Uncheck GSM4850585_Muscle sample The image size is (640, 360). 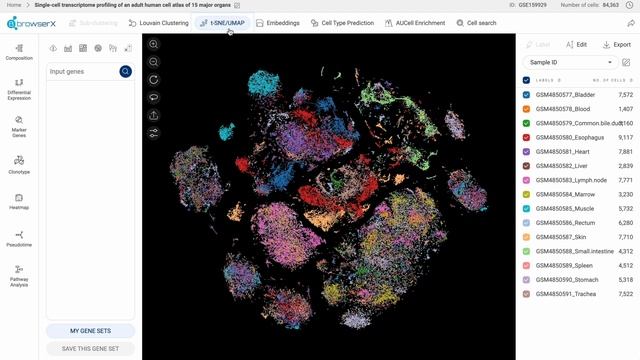526,209
